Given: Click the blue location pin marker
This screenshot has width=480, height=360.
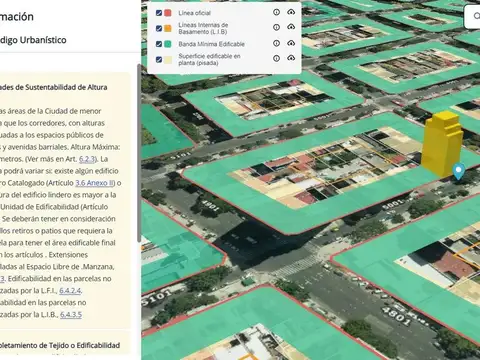Looking at the screenshot, I should [x=459, y=171].
